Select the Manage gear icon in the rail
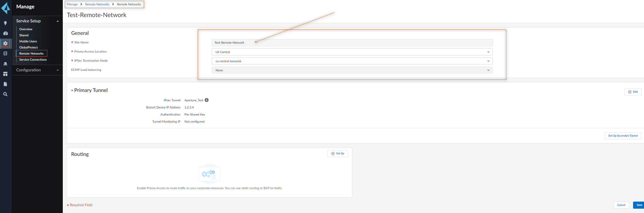Image resolution: width=644 pixels, height=213 pixels. tap(5, 43)
